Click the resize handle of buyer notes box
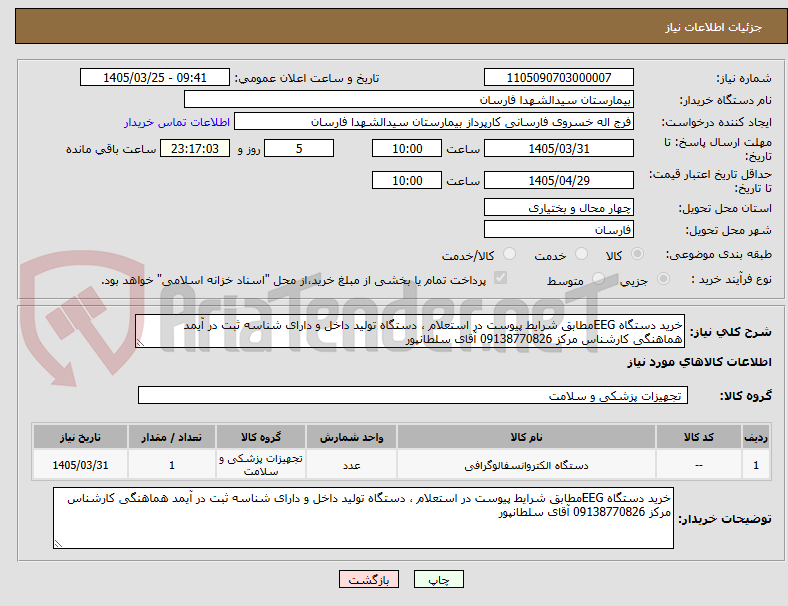Image resolution: width=788 pixels, height=606 pixels. tap(58, 543)
